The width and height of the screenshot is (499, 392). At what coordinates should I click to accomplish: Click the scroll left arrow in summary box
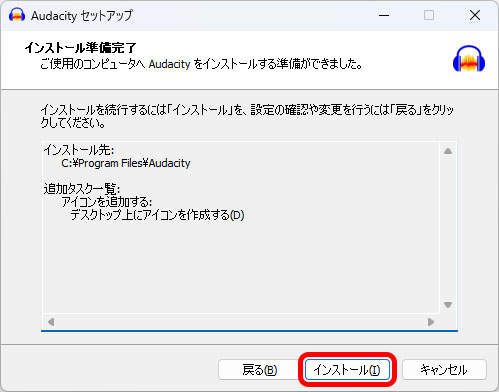51,322
